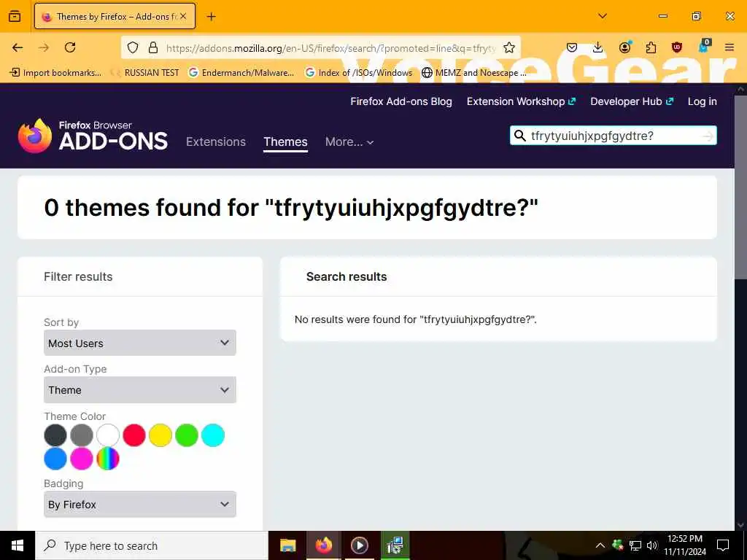
Task: Pick the black theme color
Action: [x=55, y=435]
